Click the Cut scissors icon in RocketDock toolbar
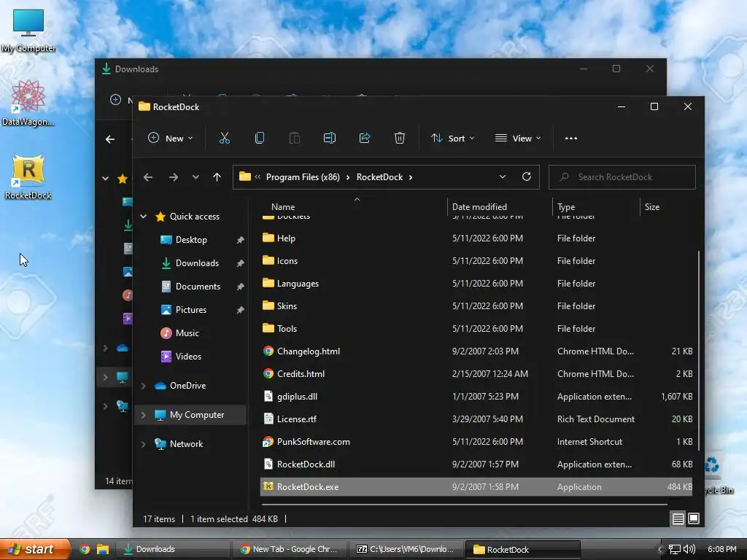The width and height of the screenshot is (747, 560). point(225,138)
